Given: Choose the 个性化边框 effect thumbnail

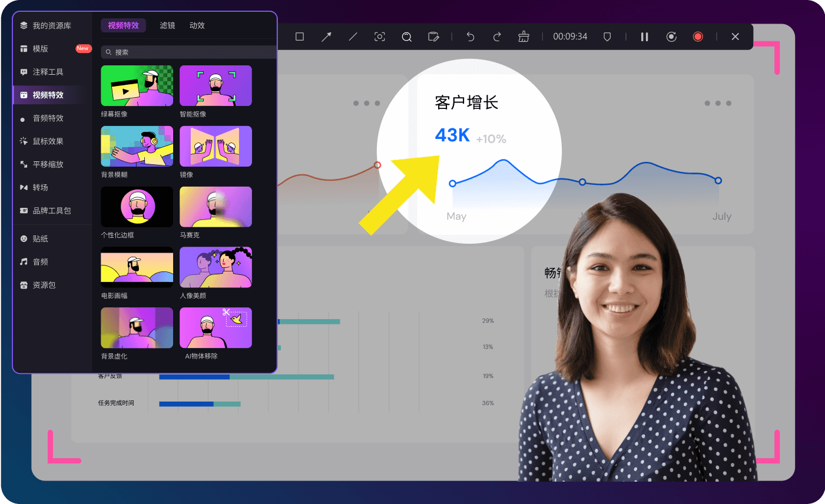Looking at the screenshot, I should pos(137,207).
